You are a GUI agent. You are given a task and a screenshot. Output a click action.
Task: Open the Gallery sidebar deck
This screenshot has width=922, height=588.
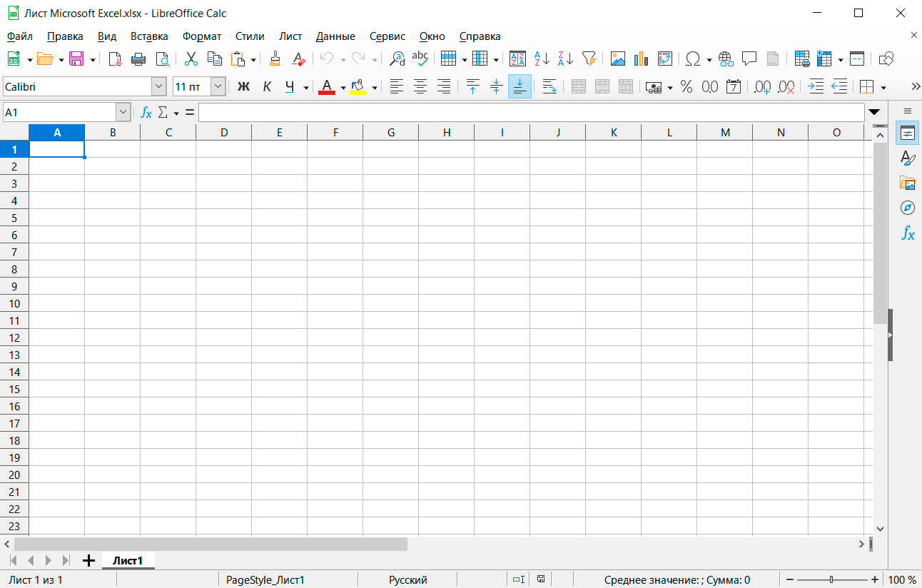click(908, 183)
